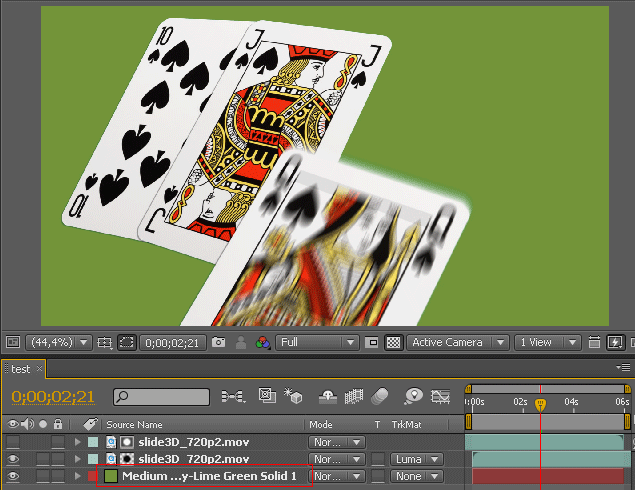
Task: Toggle the Live Update icon
Action: pyautogui.click(x=267, y=396)
